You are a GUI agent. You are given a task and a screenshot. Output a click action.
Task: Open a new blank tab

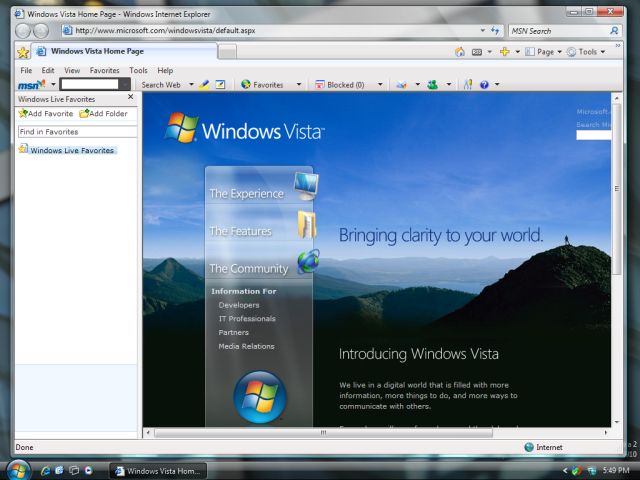(227, 52)
